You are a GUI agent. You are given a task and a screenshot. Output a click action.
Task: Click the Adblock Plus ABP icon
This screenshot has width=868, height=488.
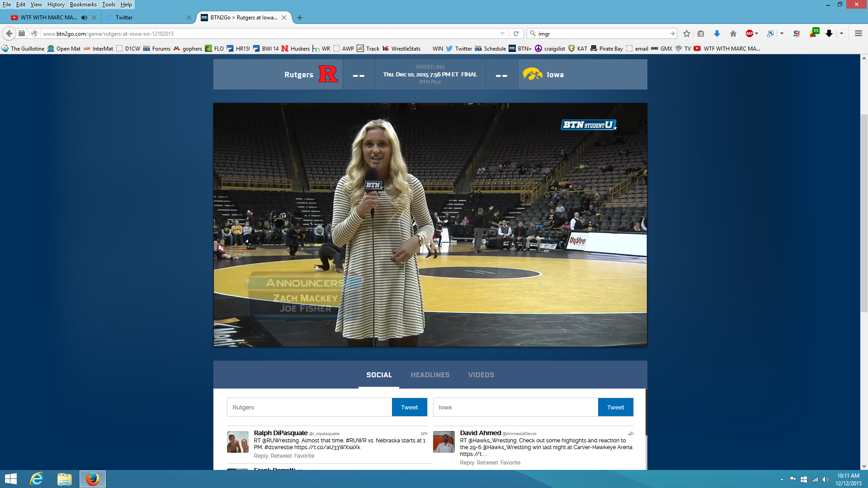(749, 33)
